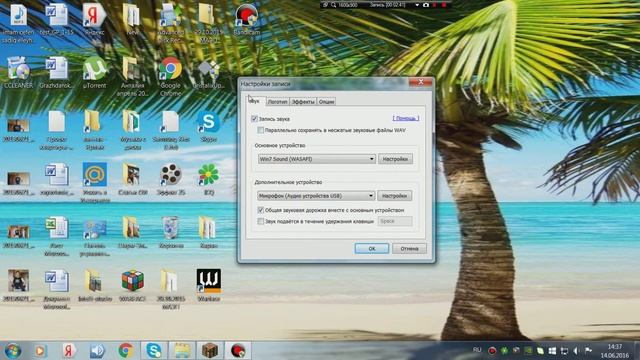Open the Google Chrome desktop shortcut
Viewport: 640px width, 360px height.
170,77
